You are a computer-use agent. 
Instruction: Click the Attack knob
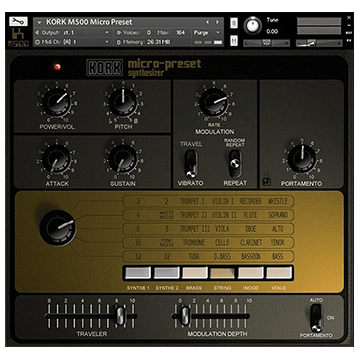tap(57, 159)
